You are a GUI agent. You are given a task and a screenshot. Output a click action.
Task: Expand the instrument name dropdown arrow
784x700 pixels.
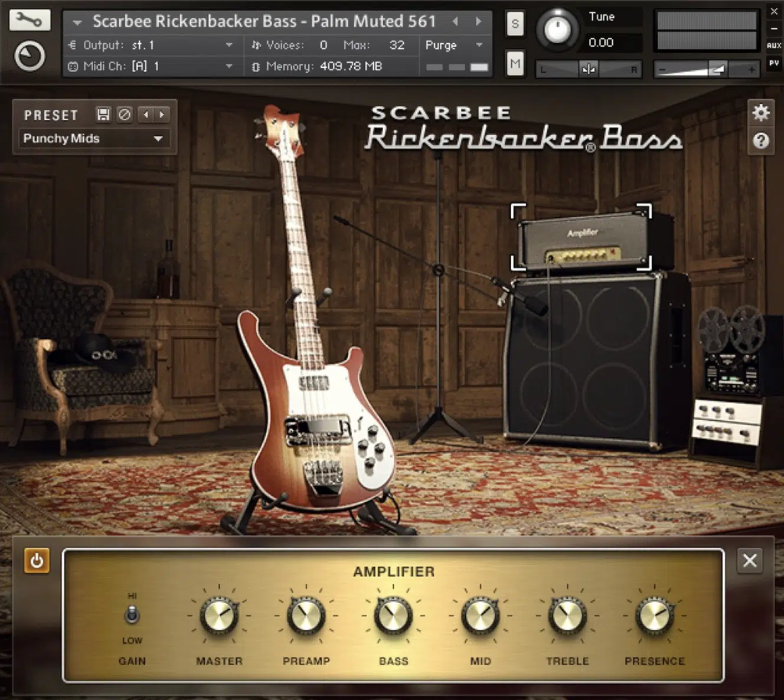77,23
